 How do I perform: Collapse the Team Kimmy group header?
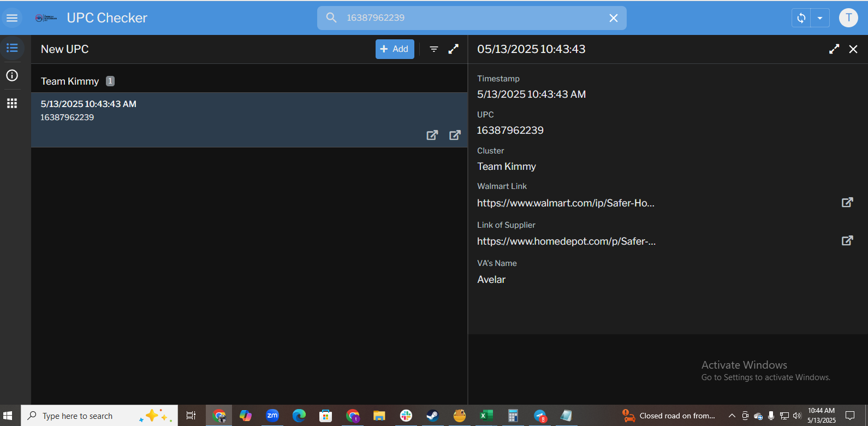point(70,81)
